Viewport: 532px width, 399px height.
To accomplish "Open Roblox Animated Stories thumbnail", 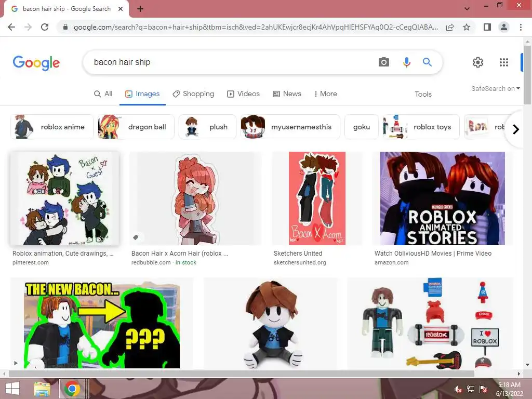I will point(443,198).
